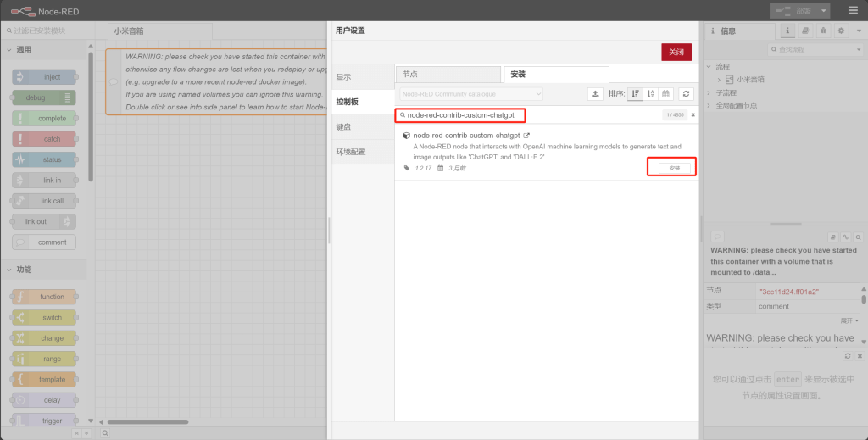The image size is (868, 440).
Task: Open the 控制板 settings section
Action: tap(363, 102)
